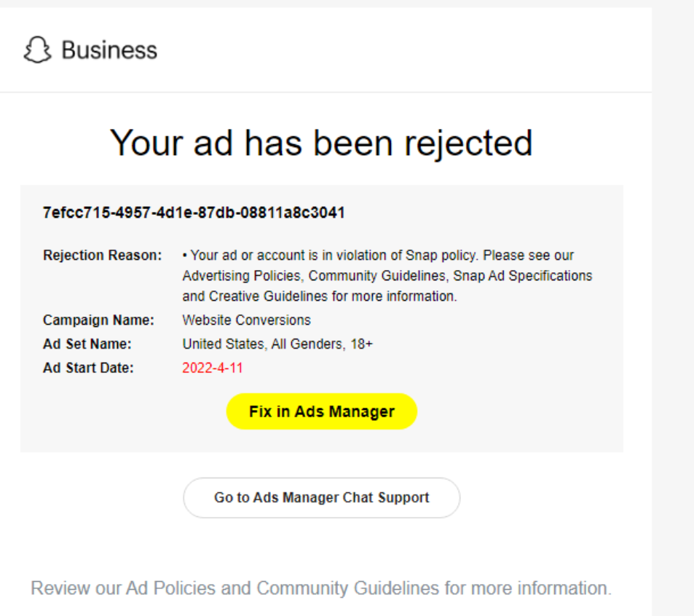Click the red Ad Start Date 2022-4-11
The height and width of the screenshot is (616, 694).
pos(213,368)
